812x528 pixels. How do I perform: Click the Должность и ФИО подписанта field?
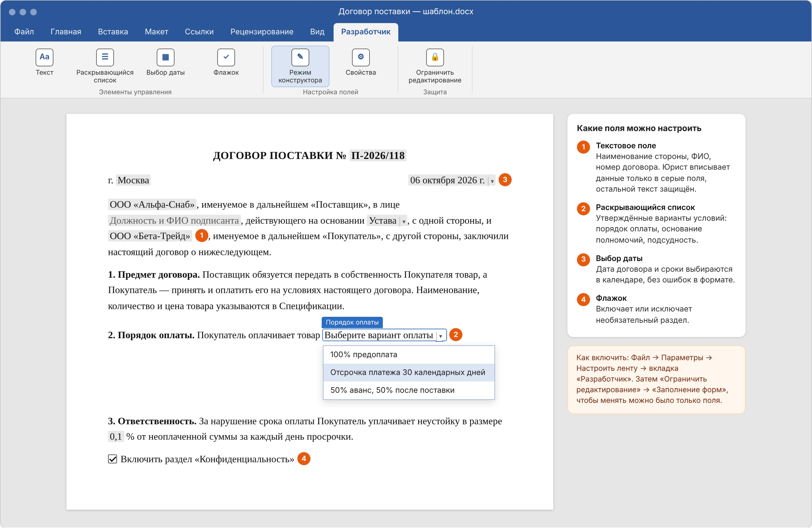tap(174, 221)
